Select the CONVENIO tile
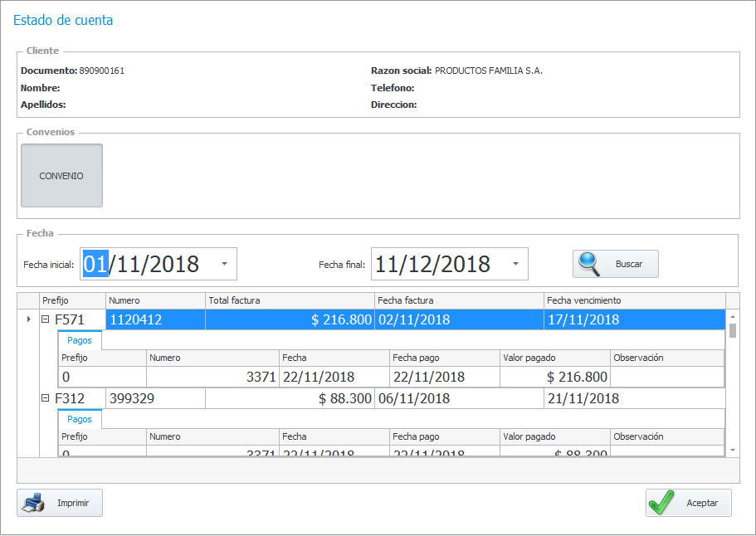The height and width of the screenshot is (536, 756). coord(61,175)
